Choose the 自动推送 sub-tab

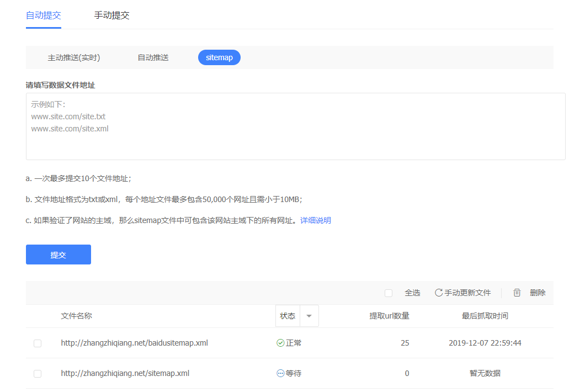[x=153, y=57]
